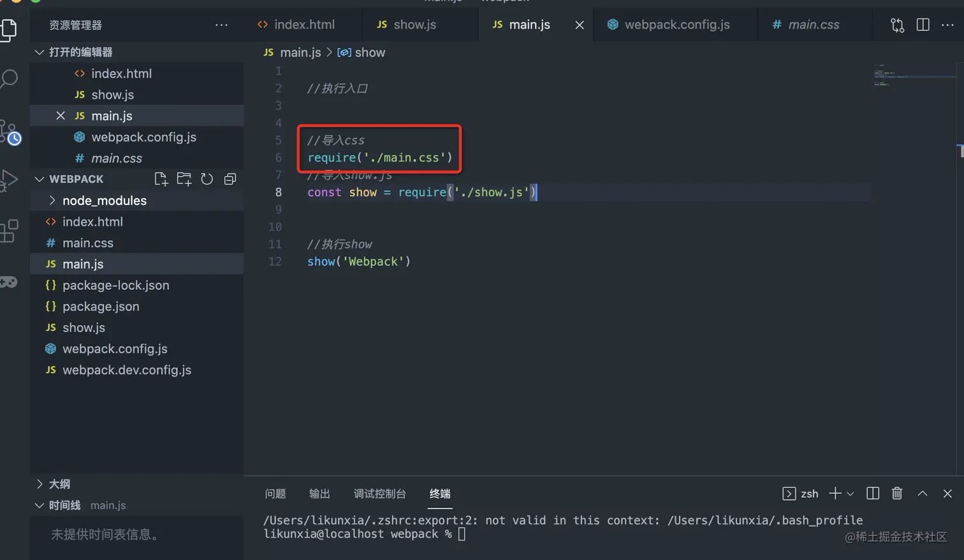Open changes compare icon in editor toolbar
Viewport: 964px width, 560px height.
tap(897, 25)
